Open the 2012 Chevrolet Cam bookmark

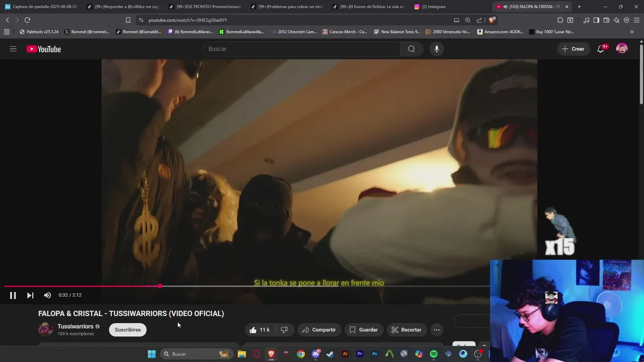(x=293, y=32)
